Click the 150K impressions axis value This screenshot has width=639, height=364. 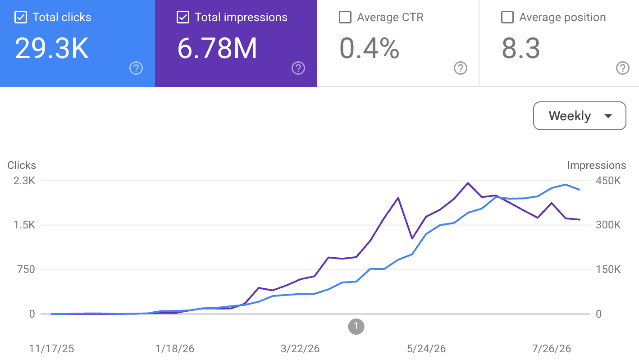(608, 269)
